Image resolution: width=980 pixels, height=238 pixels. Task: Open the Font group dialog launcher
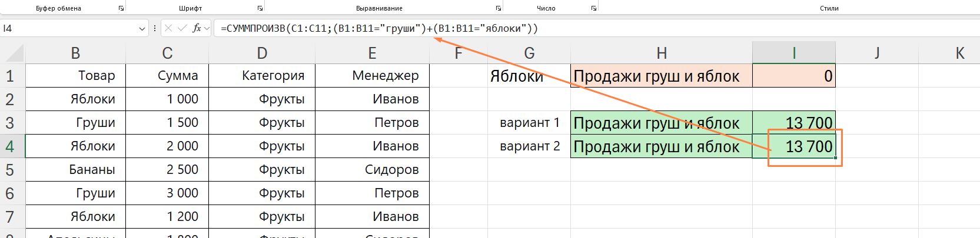(x=260, y=8)
